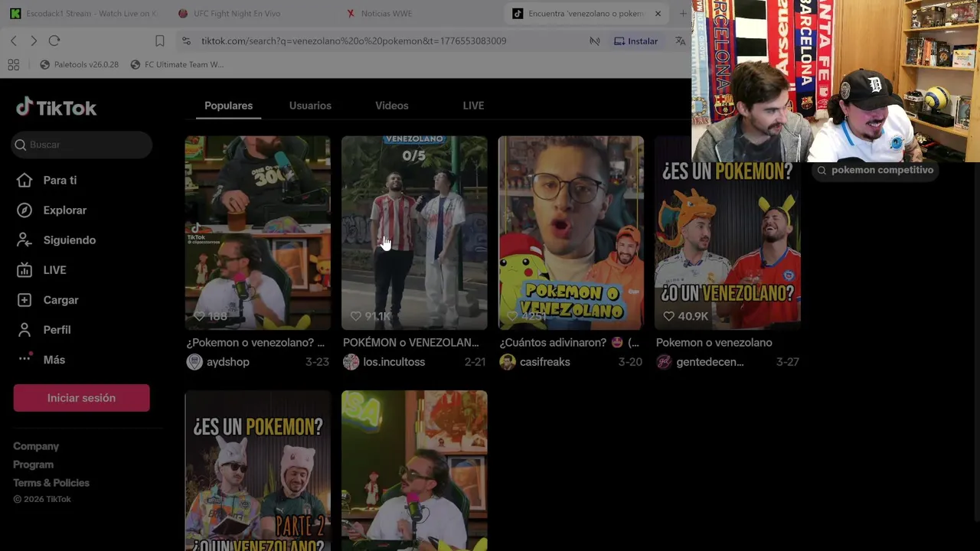This screenshot has width=980, height=551.
Task: Open the Perfil person icon
Action: (x=24, y=330)
